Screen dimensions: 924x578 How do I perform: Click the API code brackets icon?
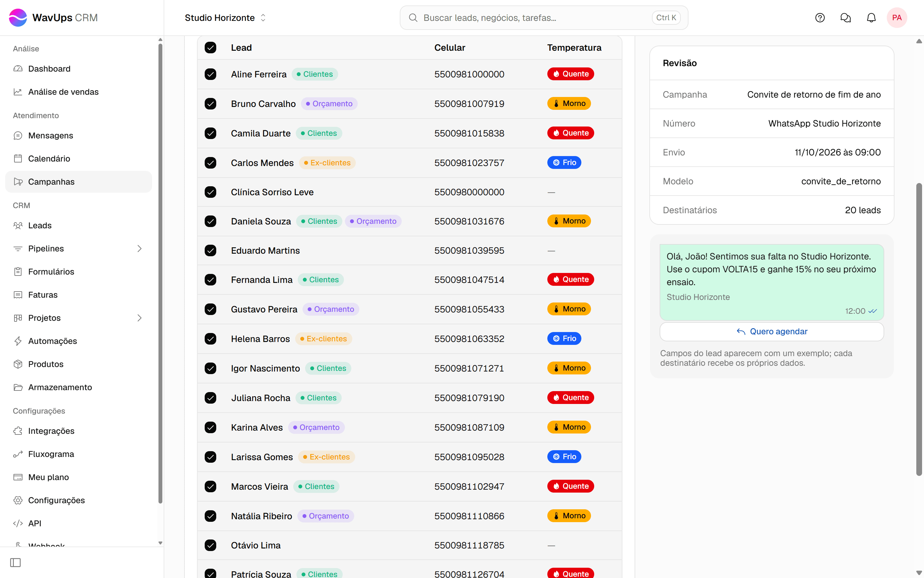(x=18, y=523)
